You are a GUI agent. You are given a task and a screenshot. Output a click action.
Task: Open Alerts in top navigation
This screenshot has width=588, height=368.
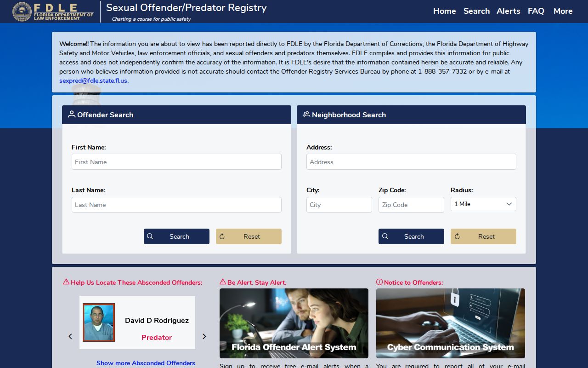click(x=509, y=11)
